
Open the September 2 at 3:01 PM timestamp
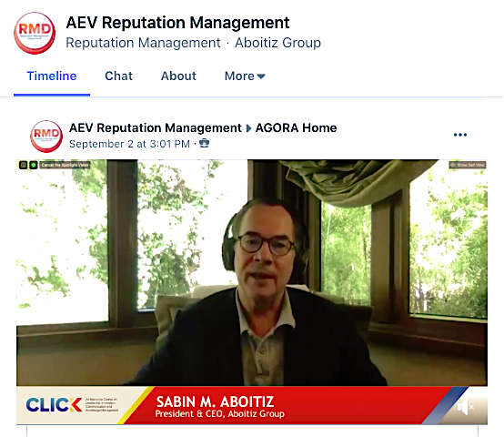129,144
